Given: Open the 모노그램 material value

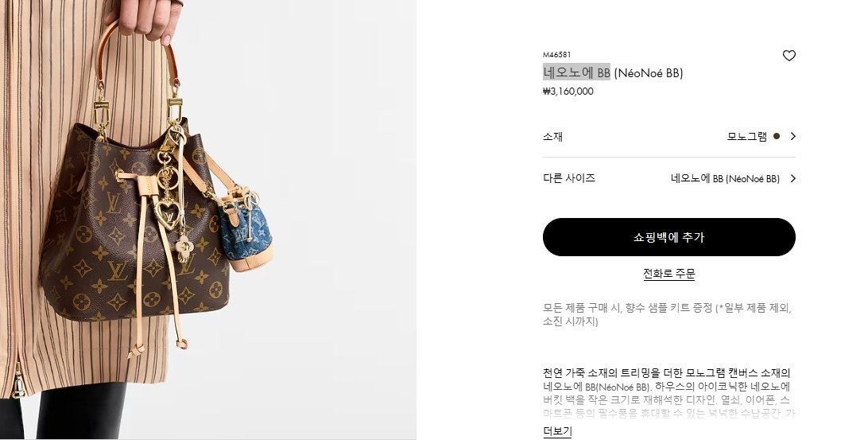Looking at the screenshot, I should click(x=746, y=136).
